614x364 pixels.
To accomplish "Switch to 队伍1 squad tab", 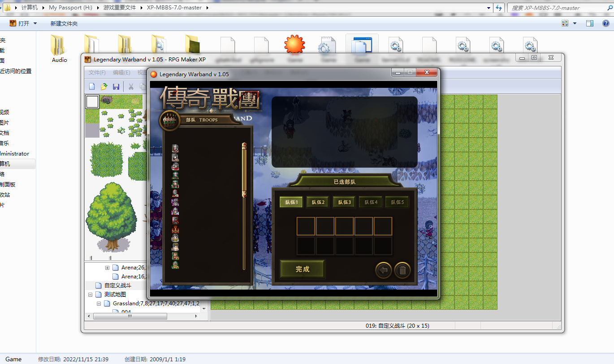I will [x=291, y=202].
